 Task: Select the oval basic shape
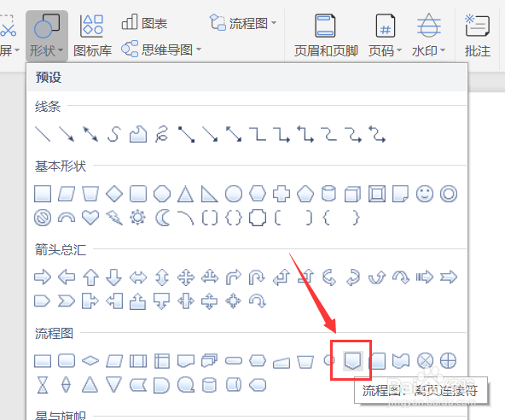(234, 194)
